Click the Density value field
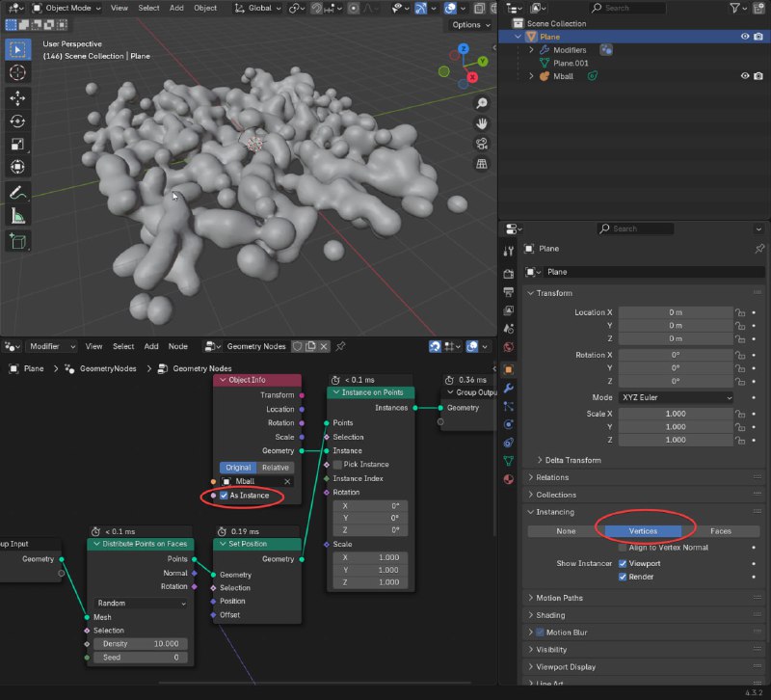This screenshot has height=700, width=771. click(x=141, y=643)
